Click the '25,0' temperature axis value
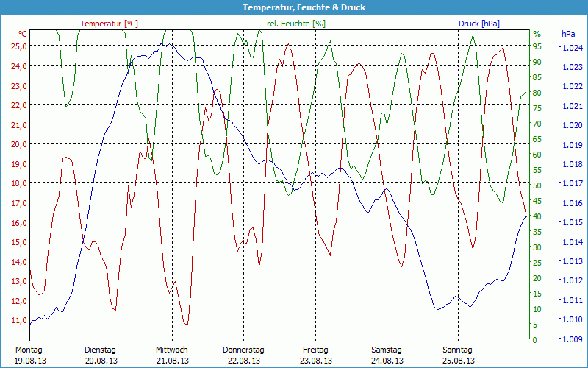The image size is (588, 368). tap(18, 46)
